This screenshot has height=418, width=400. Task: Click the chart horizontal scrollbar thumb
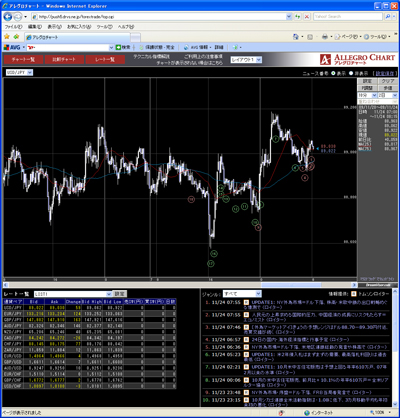click(291, 285)
